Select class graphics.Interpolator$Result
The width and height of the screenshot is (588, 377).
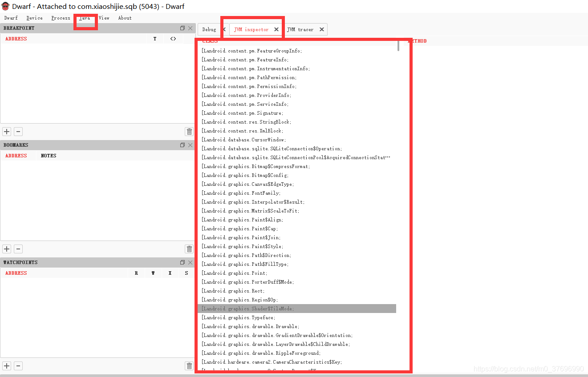(297, 202)
